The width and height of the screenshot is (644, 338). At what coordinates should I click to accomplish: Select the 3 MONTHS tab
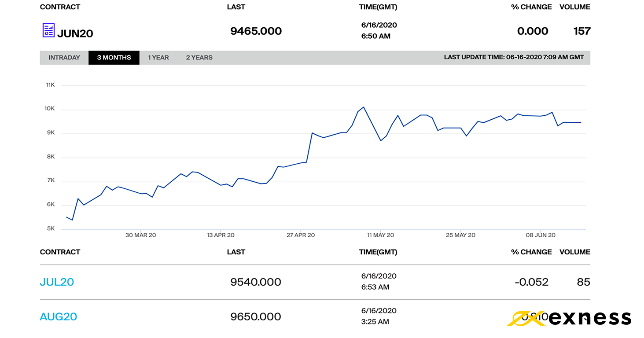pyautogui.click(x=114, y=58)
